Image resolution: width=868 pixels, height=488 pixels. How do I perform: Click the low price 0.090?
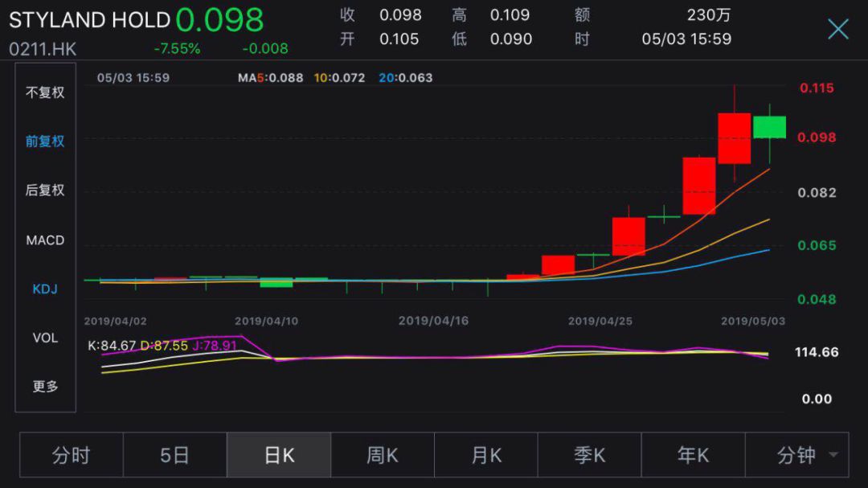pos(511,39)
